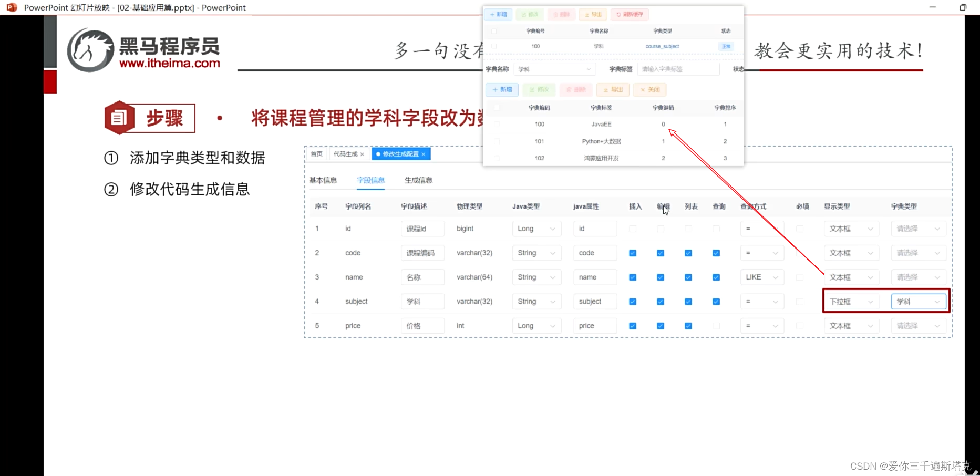The width and height of the screenshot is (980, 476).
Task: Uncheck the 插入 checkbox for the code row
Action: (x=632, y=253)
